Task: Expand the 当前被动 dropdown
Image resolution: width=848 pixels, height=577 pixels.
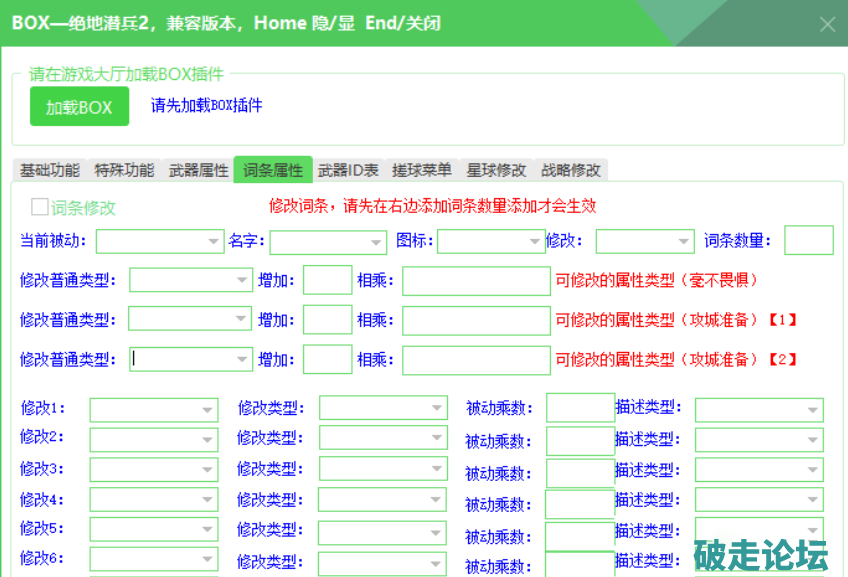Action: tap(160, 241)
